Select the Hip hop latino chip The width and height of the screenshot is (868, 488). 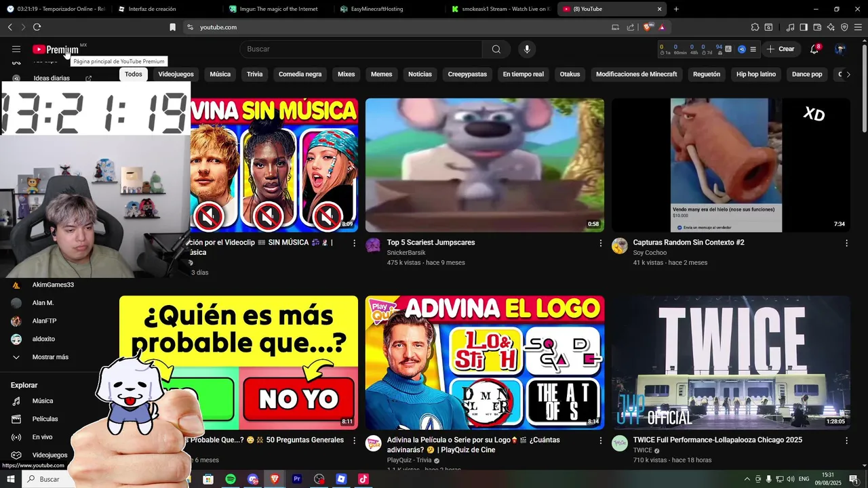click(756, 75)
